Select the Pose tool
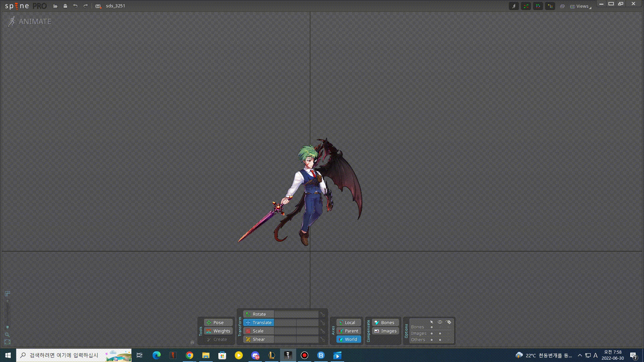644x362 pixels. pyautogui.click(x=218, y=322)
